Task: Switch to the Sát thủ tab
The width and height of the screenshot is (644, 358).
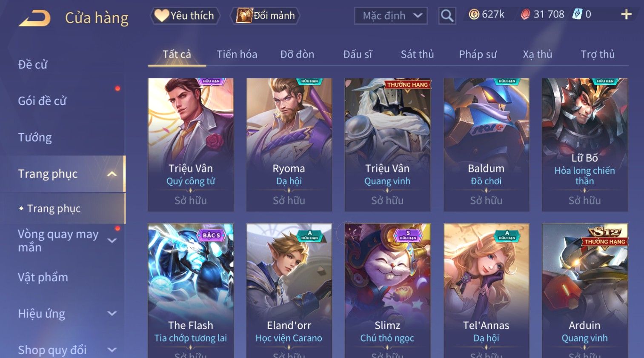Action: pyautogui.click(x=417, y=54)
